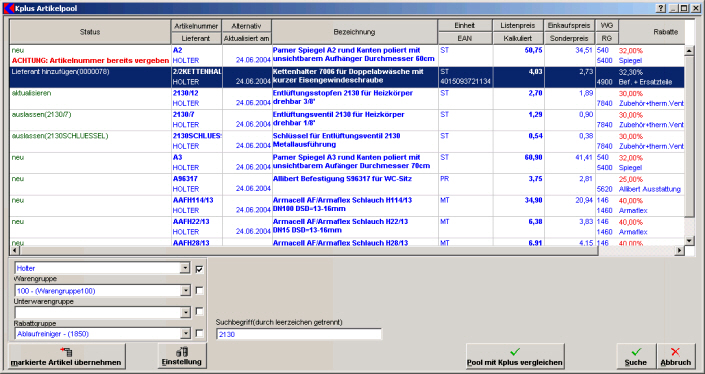Click unit PR in the A96317 row
Viewport: 705px width, 374px height.
pyautogui.click(x=444, y=179)
